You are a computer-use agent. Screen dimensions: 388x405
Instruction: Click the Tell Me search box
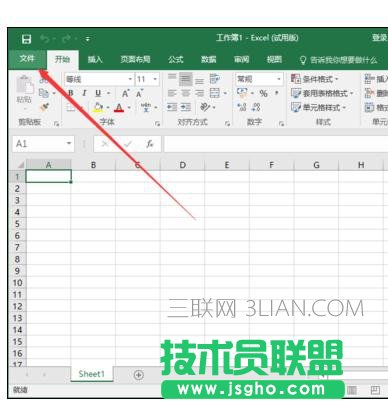point(339,60)
